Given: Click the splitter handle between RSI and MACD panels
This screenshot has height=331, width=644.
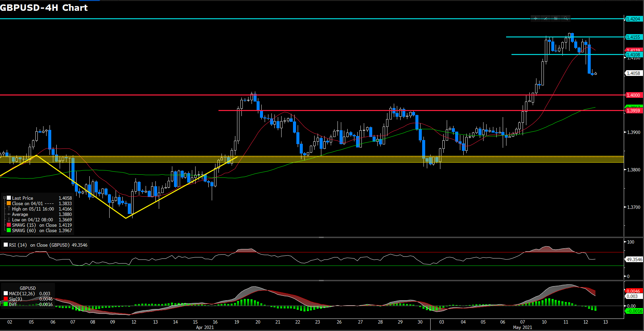Looking at the screenshot, I should click(321, 280).
